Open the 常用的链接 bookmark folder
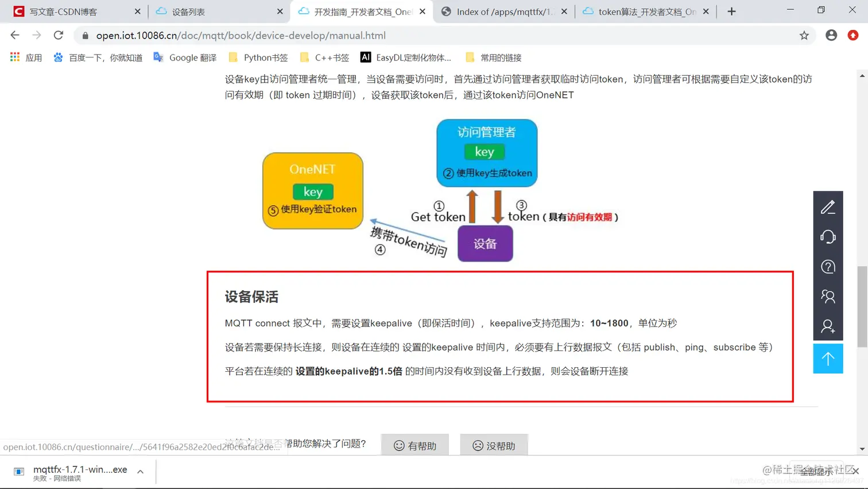 click(x=494, y=57)
